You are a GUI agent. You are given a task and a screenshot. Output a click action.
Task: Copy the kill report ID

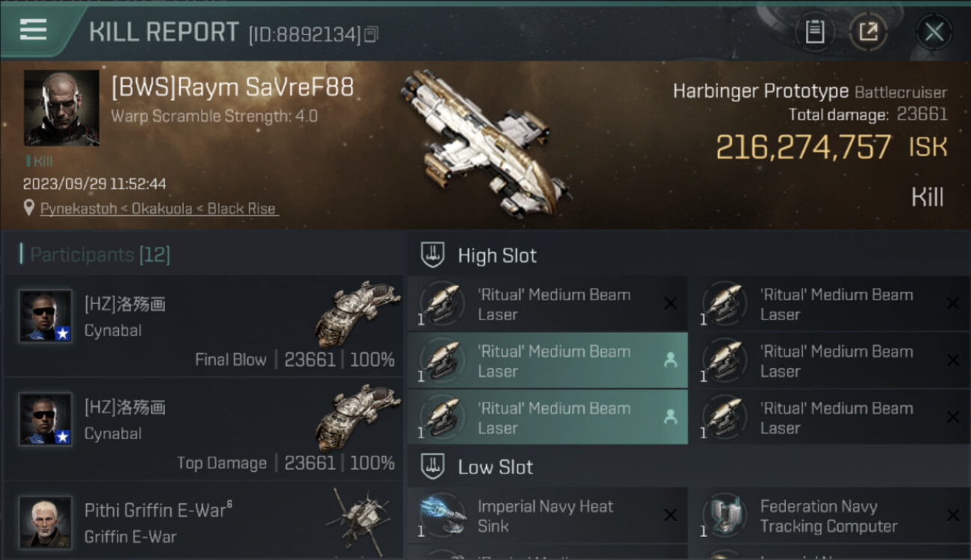pyautogui.click(x=371, y=34)
